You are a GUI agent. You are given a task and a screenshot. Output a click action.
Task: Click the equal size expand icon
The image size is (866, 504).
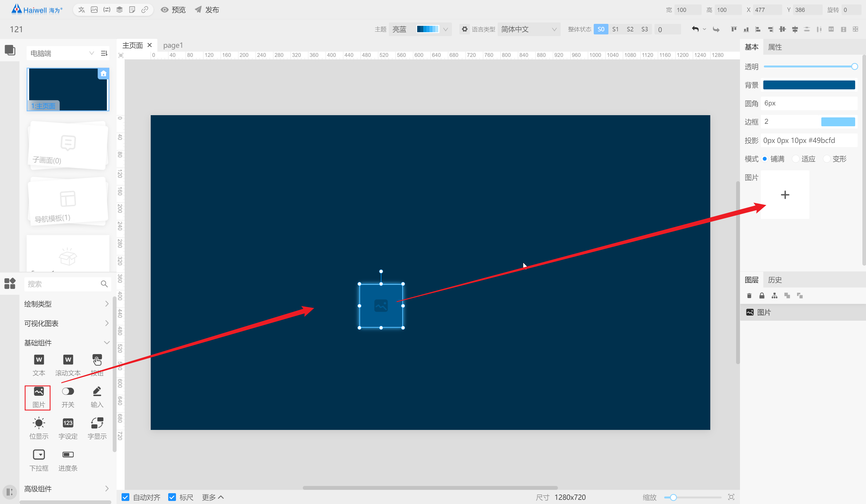click(x=856, y=29)
